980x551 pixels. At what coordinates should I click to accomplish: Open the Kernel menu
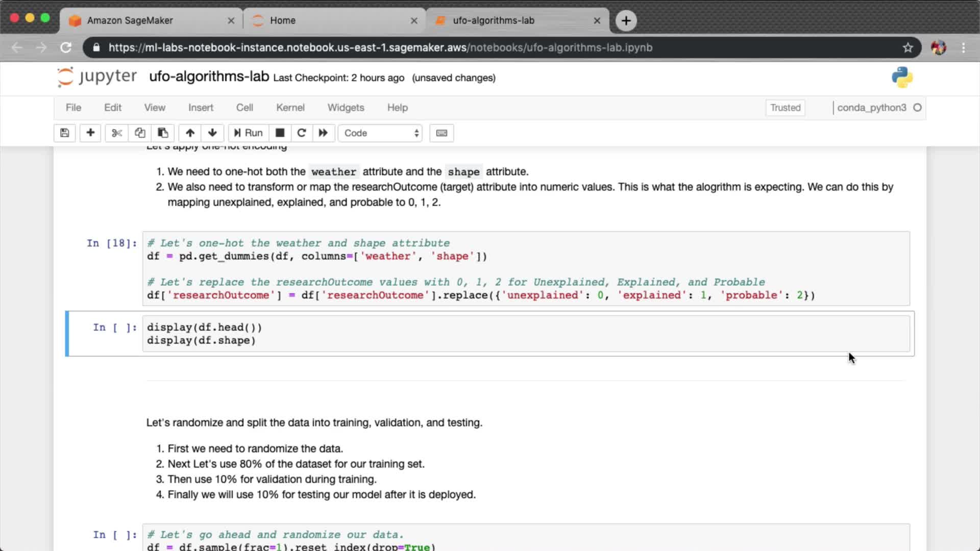point(290,108)
